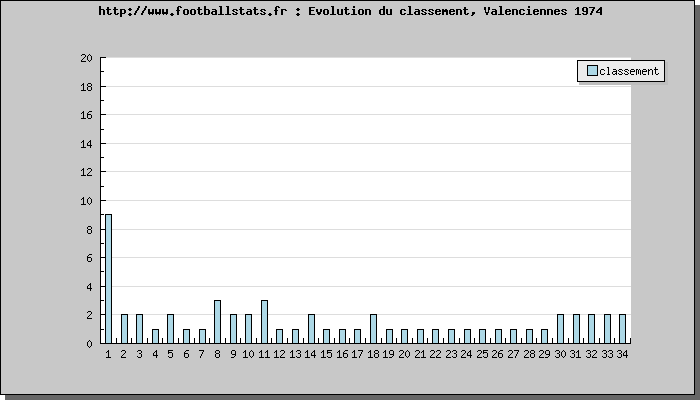
Task: Click y-axis value 10
Action: (x=86, y=201)
